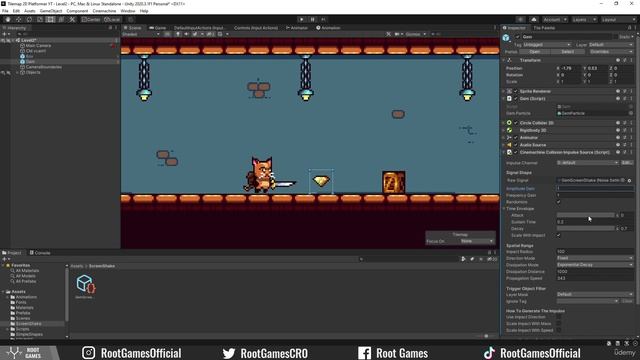This screenshot has height=360, width=640.
Task: Click the Step frame button
Action: coord(323,19)
